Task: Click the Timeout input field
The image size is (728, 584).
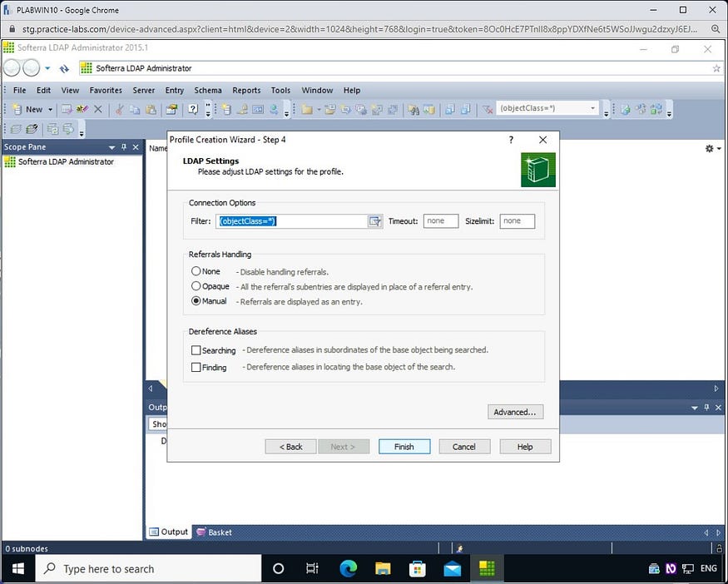Action: click(441, 221)
